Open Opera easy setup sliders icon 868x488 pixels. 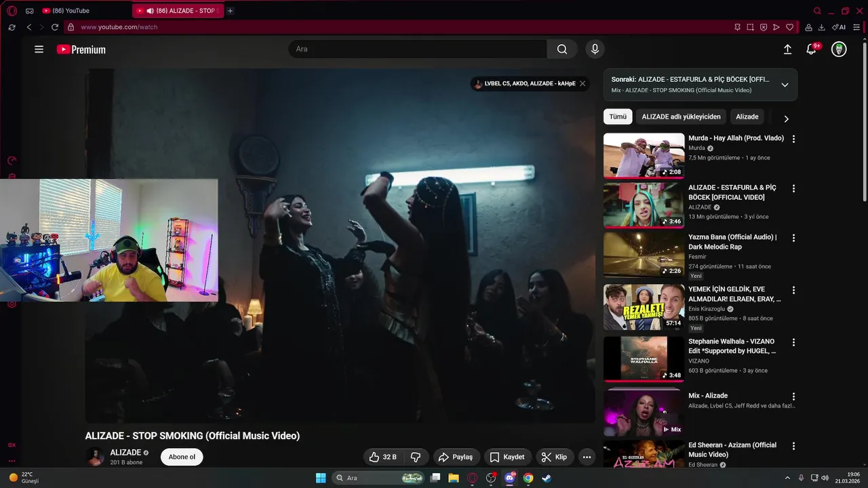pyautogui.click(x=857, y=27)
